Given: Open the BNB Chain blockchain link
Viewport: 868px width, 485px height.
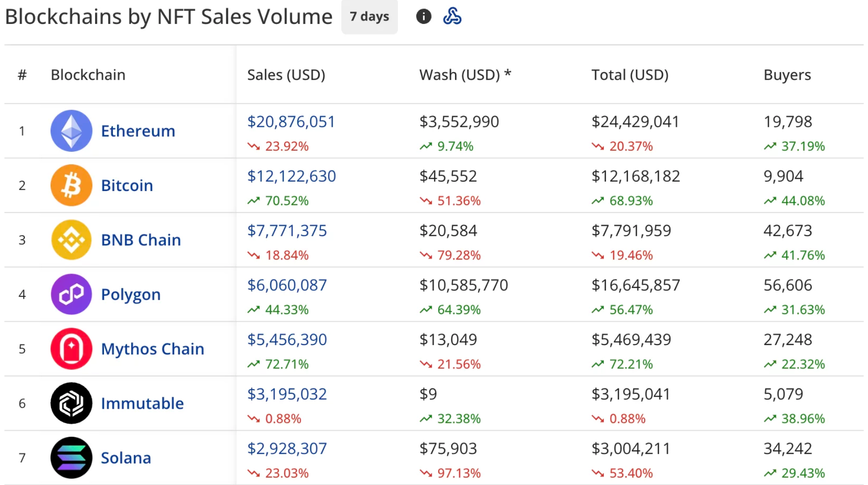Looking at the screenshot, I should point(141,240).
